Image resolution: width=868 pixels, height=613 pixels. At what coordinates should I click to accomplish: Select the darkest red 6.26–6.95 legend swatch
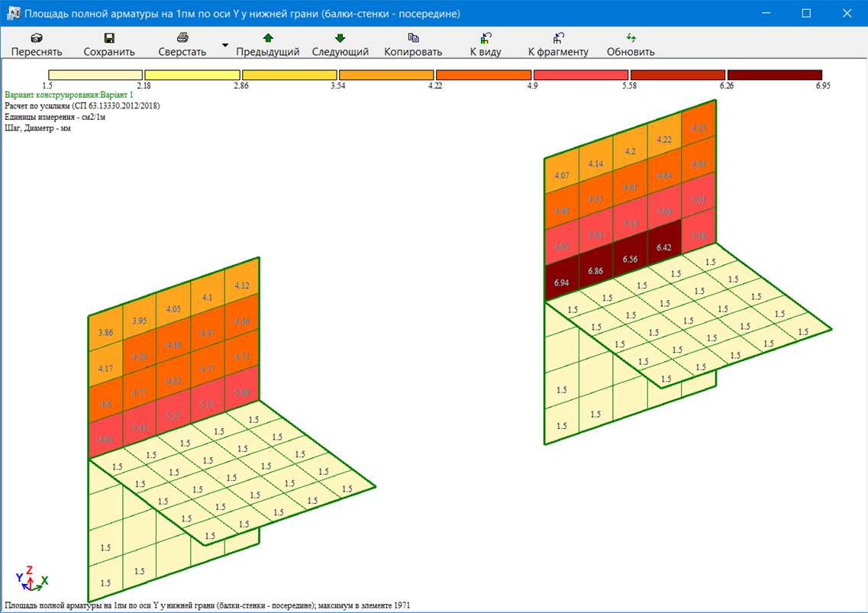[x=774, y=75]
